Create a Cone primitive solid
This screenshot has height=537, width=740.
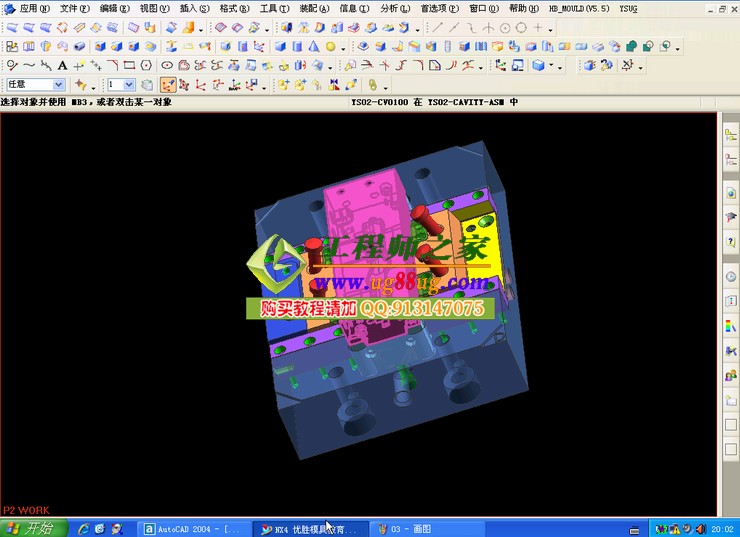314,46
